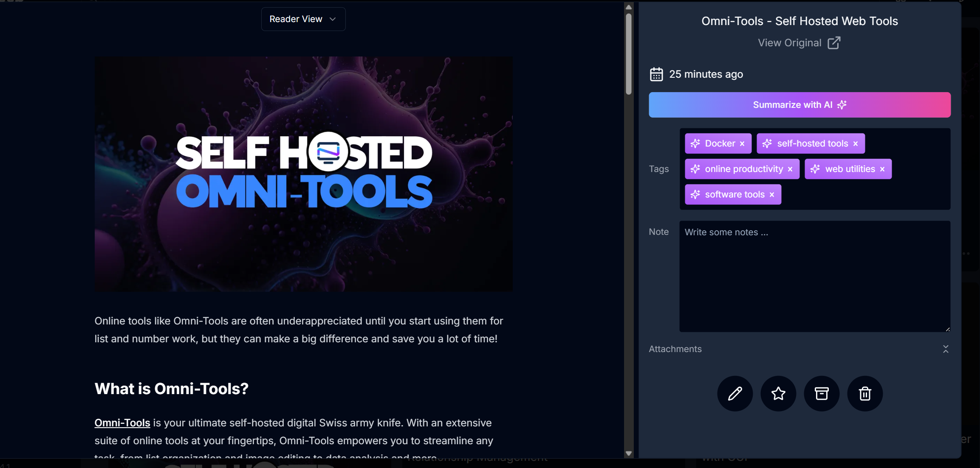The height and width of the screenshot is (468, 980).
Task: Remove the web utilities tag
Action: click(882, 169)
